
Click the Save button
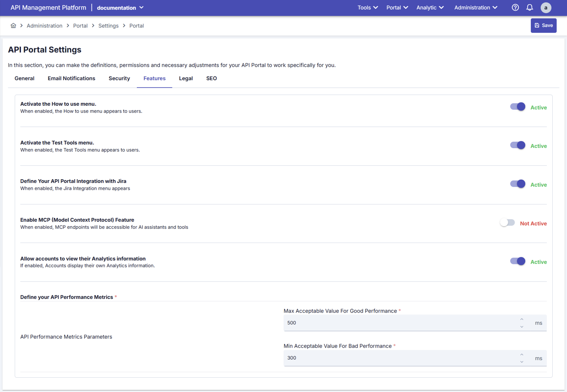point(543,26)
